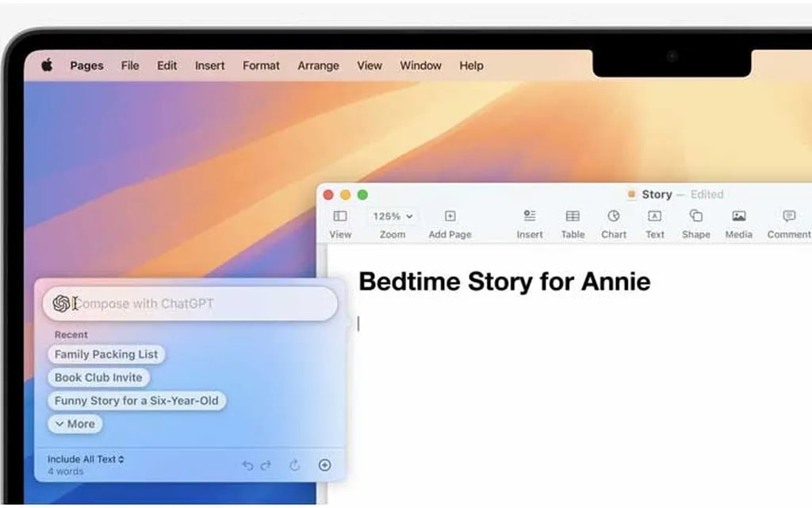Expand the More recent prompts list
This screenshot has width=812, height=508.
coord(75,424)
